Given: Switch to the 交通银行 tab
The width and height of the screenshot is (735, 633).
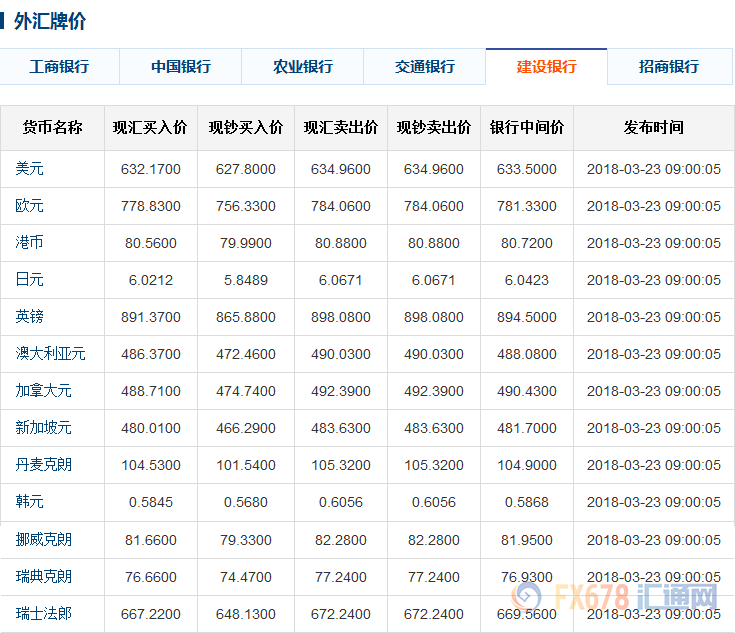Looking at the screenshot, I should click(425, 67).
